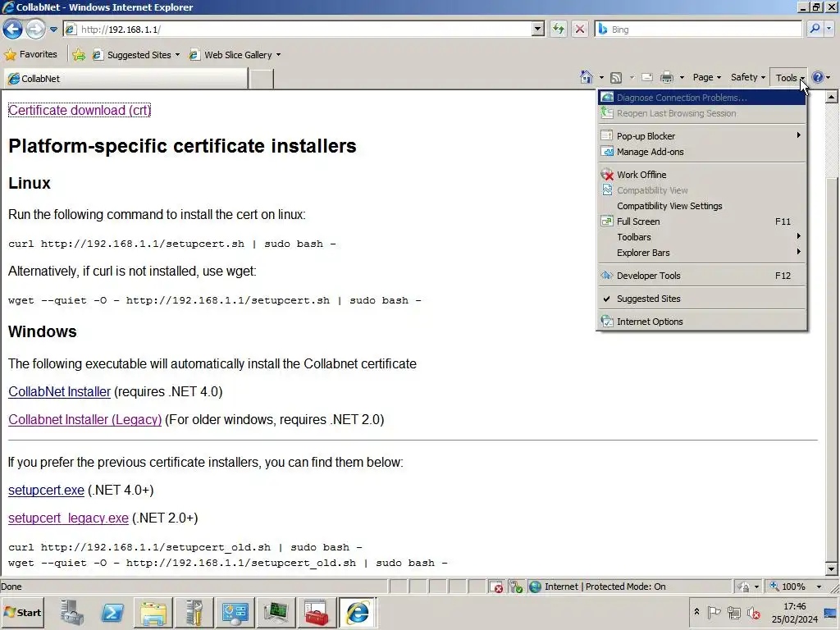Select Diagnose Connection Problems in Tools menu

click(702, 98)
